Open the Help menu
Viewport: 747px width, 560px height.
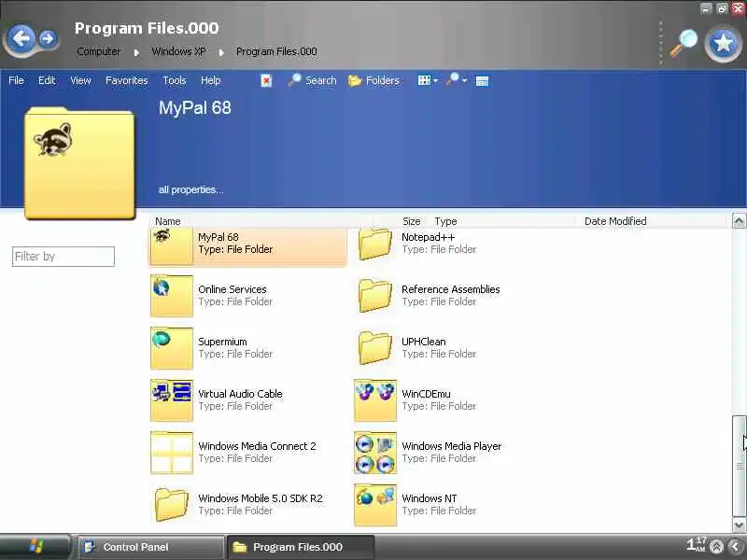(x=210, y=80)
